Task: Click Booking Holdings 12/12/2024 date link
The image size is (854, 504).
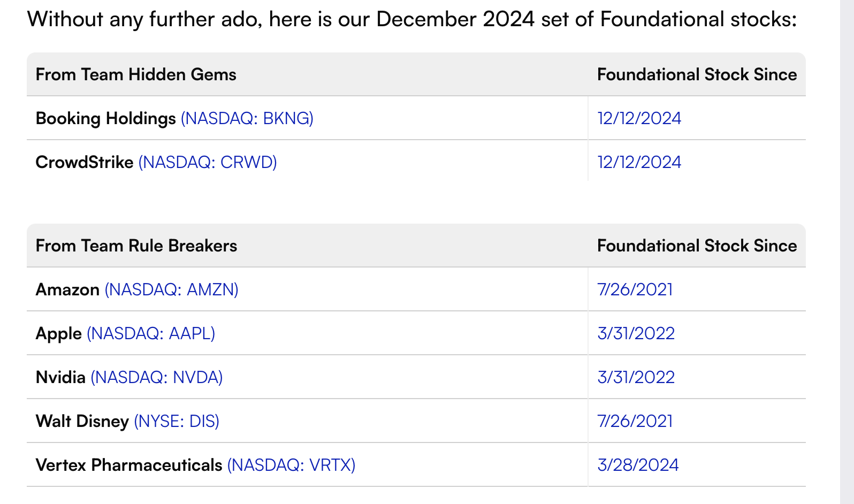Action: point(639,118)
